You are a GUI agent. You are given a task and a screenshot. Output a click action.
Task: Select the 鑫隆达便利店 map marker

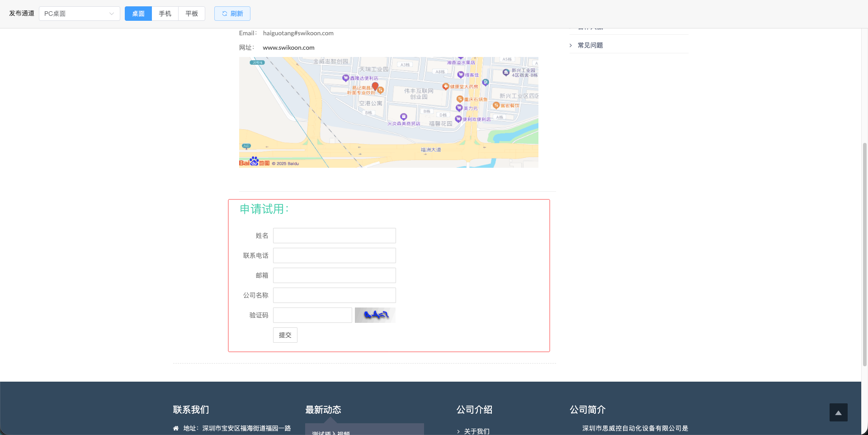point(346,78)
